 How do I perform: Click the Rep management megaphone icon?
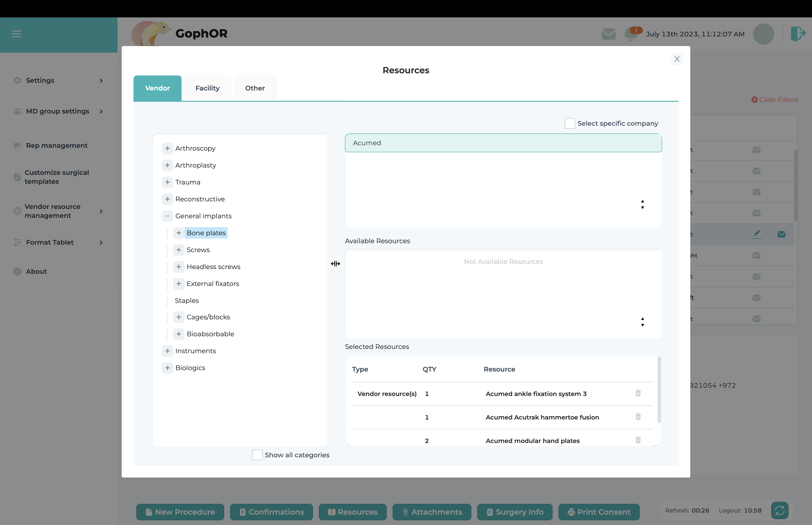tap(17, 145)
